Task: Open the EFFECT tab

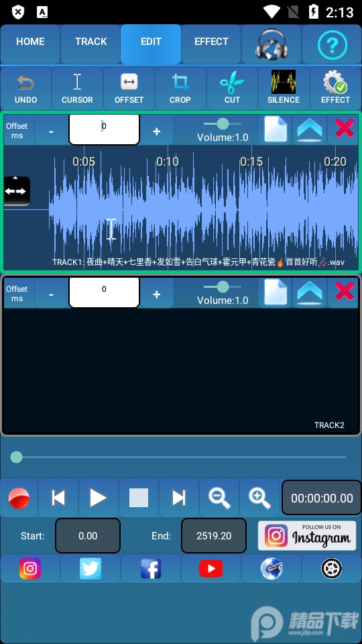Action: [x=211, y=44]
